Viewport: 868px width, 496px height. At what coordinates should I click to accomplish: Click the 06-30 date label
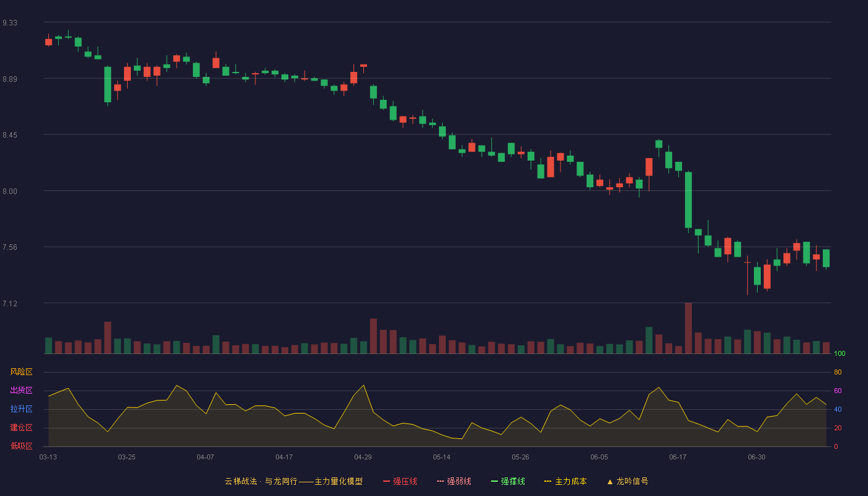click(756, 457)
